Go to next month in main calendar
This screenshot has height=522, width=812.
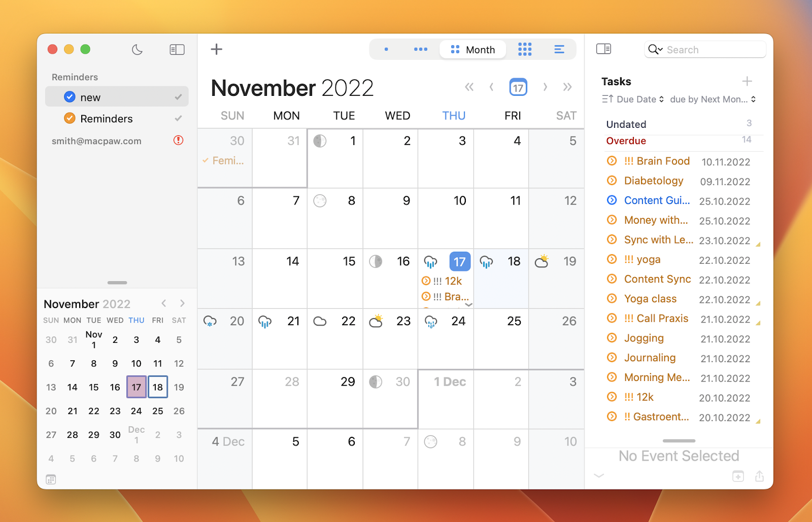545,87
